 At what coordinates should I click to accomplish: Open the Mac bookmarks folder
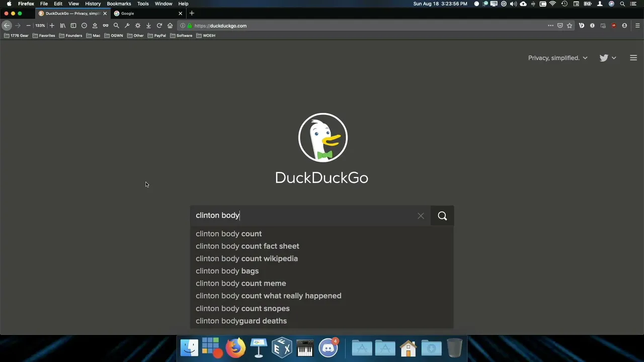(x=93, y=36)
